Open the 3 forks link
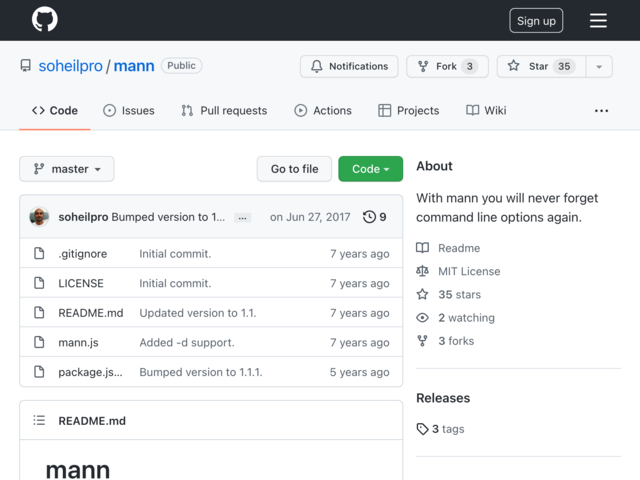Screen dimensions: 640x480 coord(456,341)
